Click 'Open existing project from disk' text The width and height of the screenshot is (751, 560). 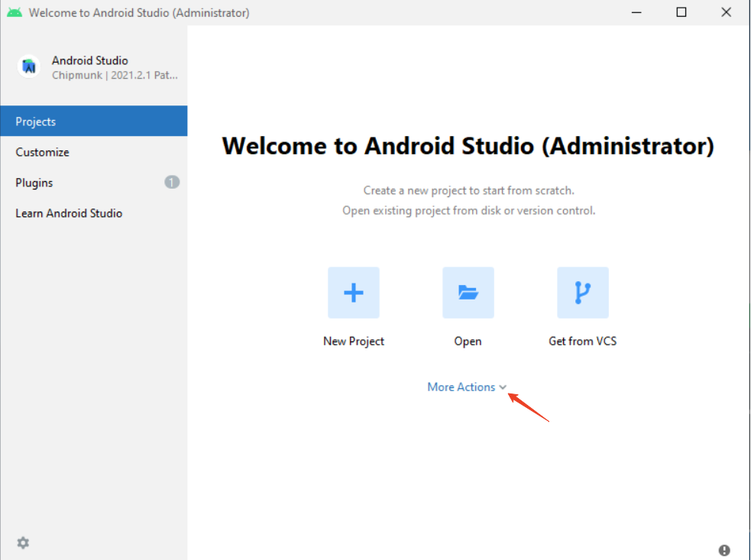click(468, 210)
